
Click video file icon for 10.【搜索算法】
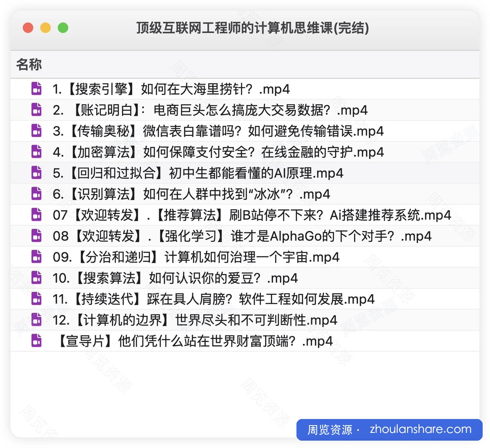(x=37, y=278)
